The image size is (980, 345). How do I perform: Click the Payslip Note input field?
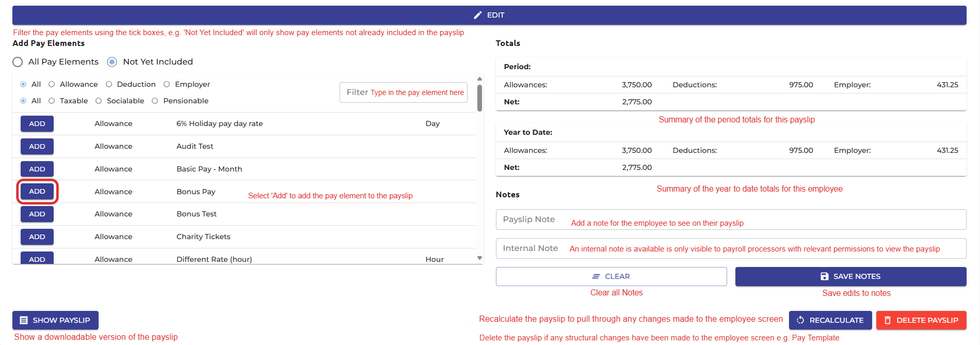coord(731,219)
